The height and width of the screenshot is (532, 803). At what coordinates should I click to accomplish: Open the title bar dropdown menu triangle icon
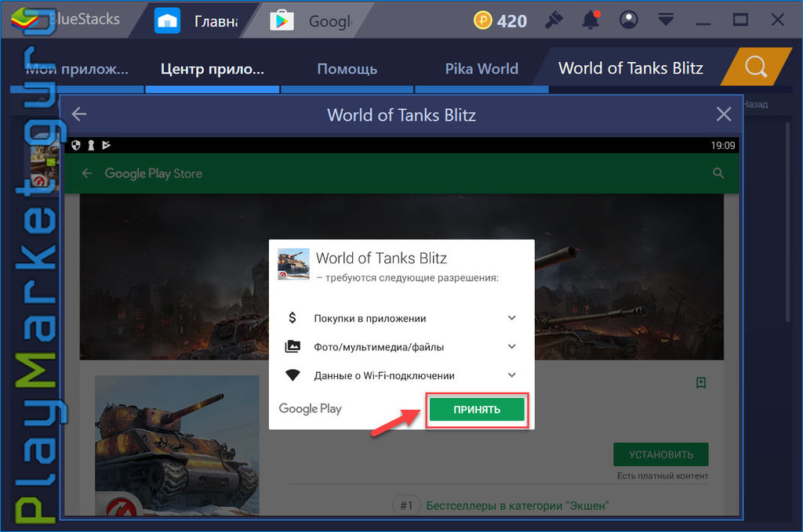click(666, 20)
